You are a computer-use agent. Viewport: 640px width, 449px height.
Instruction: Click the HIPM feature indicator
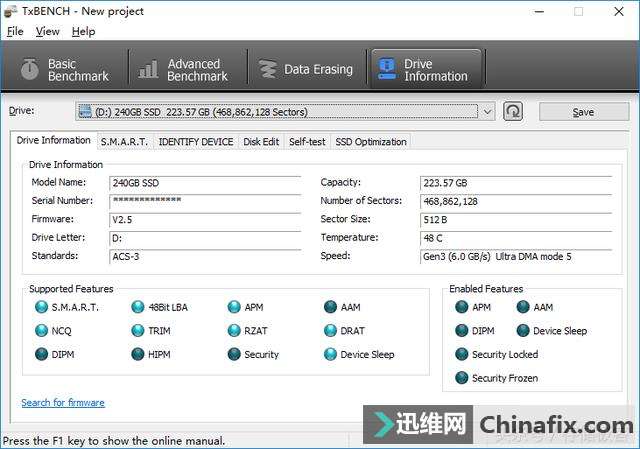(x=138, y=354)
